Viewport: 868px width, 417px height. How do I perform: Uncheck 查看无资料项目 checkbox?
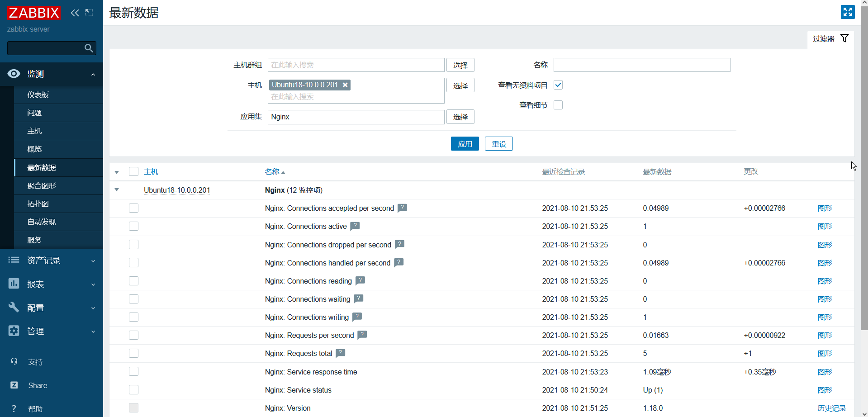coord(558,85)
